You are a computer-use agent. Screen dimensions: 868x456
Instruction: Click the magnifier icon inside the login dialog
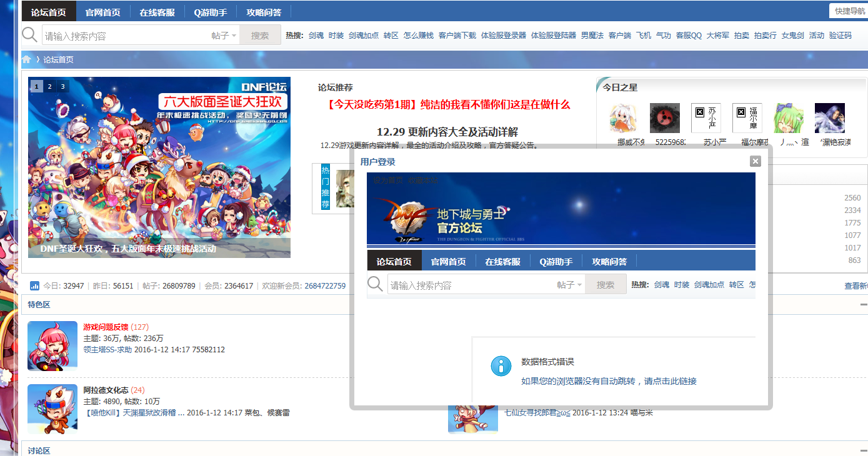pyautogui.click(x=376, y=284)
